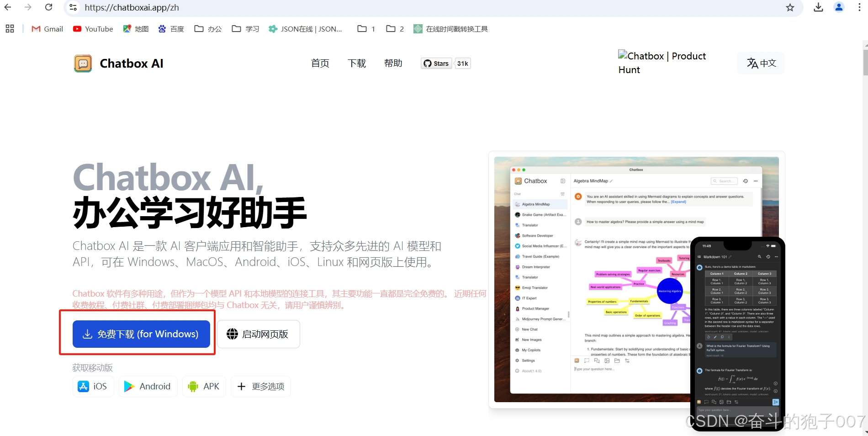Click the GitHub Stars badge

(x=436, y=64)
